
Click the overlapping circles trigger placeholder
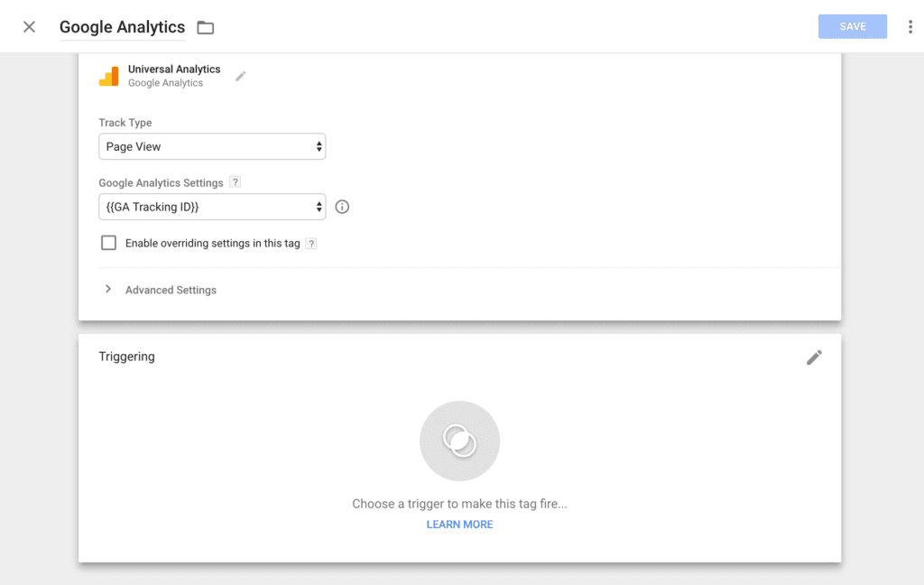pos(459,441)
